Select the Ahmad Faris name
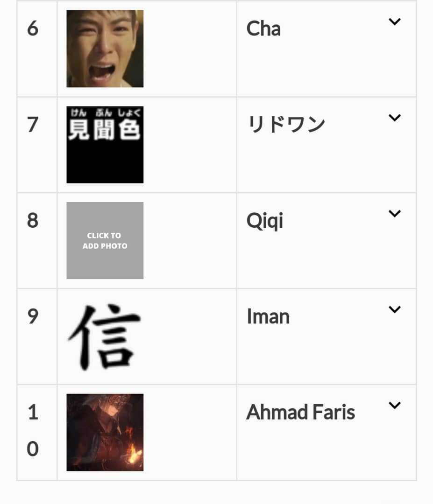 301,412
